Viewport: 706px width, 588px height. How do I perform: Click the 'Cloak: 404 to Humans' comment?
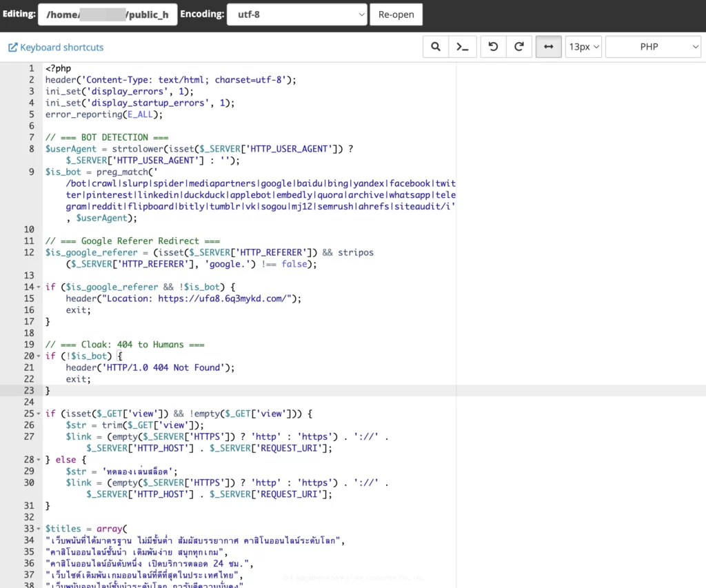point(125,345)
